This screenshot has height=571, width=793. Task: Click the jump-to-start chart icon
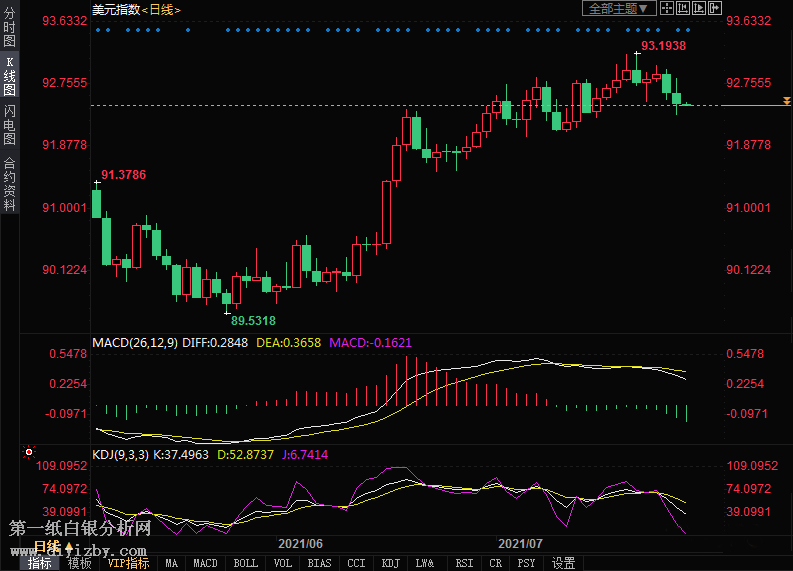682,8
